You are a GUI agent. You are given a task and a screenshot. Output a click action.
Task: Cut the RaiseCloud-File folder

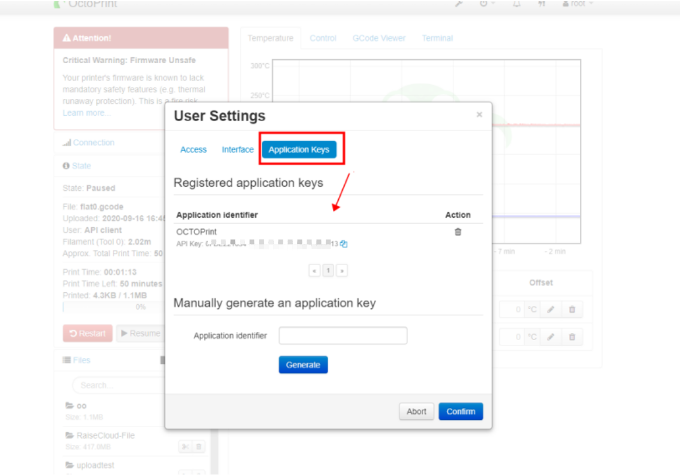click(185, 447)
